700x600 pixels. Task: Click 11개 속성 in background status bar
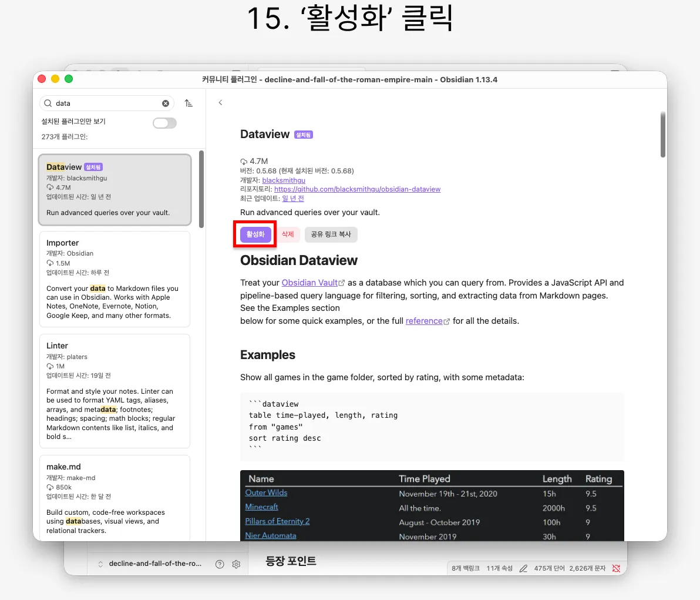(499, 568)
